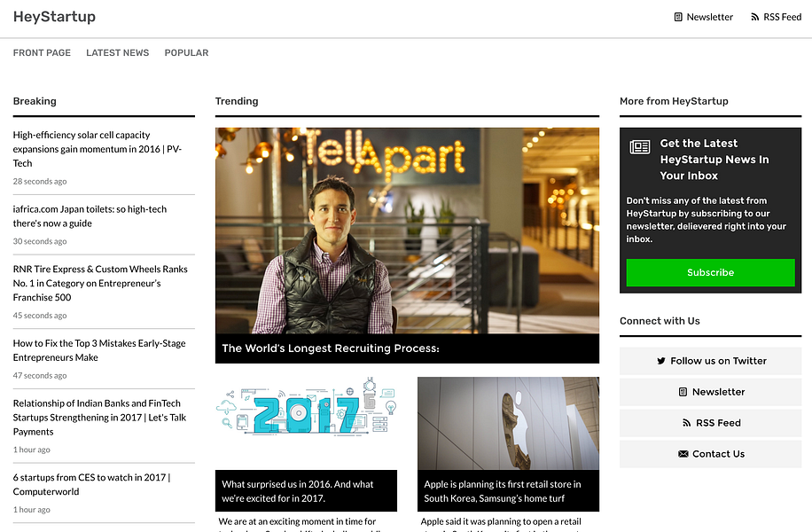
Task: Go to the FRONT PAGE tab
Action: 42,53
